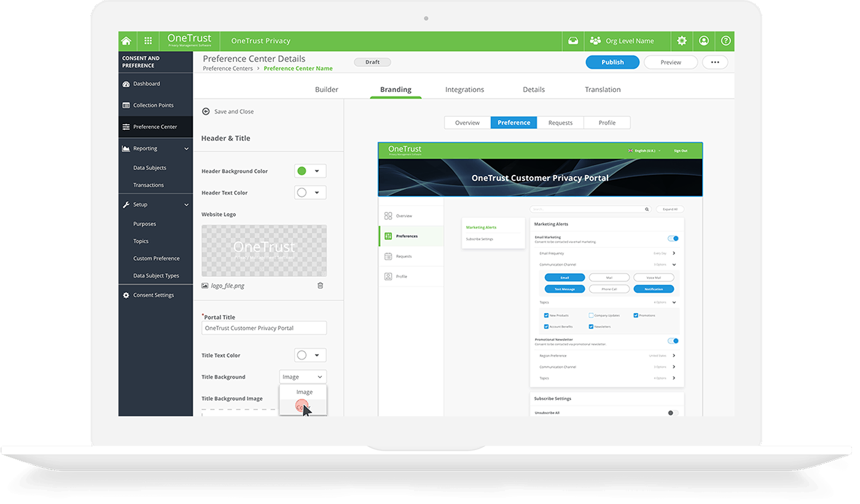The height and width of the screenshot is (504, 860).
Task: Click the Consent Settings gear icon
Action: point(126,295)
